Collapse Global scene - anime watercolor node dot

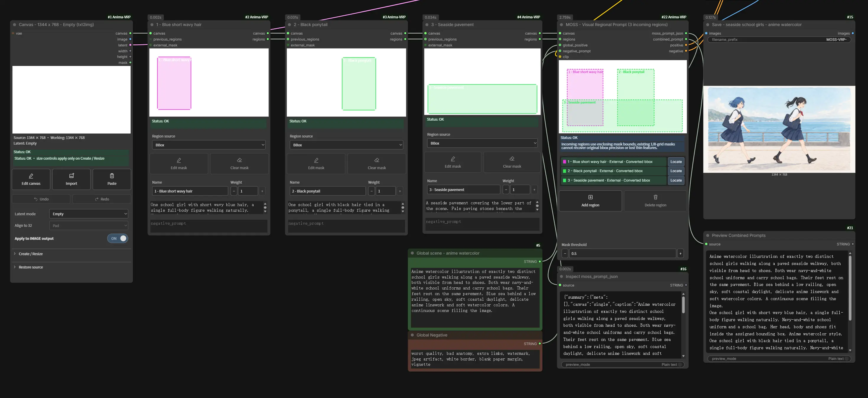pyautogui.click(x=412, y=253)
